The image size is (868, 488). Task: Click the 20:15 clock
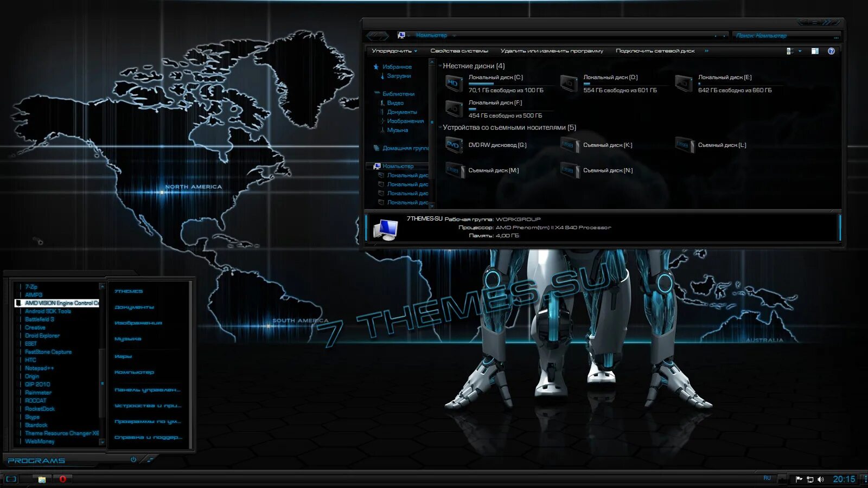pos(844,479)
